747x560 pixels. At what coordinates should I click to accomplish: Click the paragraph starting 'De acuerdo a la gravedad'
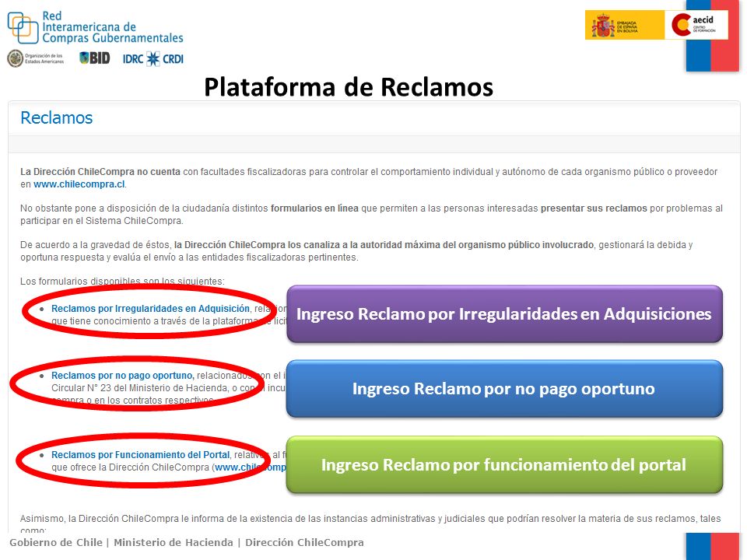356,251
